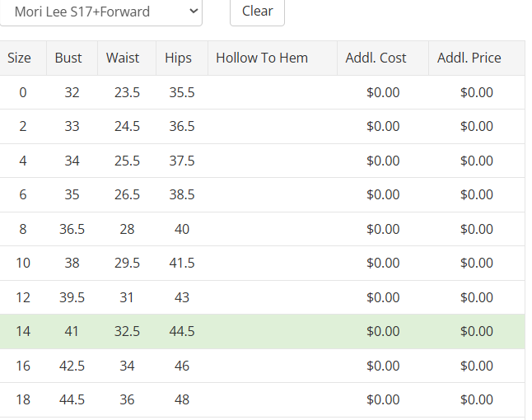Select the size 0 row
This screenshot has width=532, height=420.
tap(23, 92)
